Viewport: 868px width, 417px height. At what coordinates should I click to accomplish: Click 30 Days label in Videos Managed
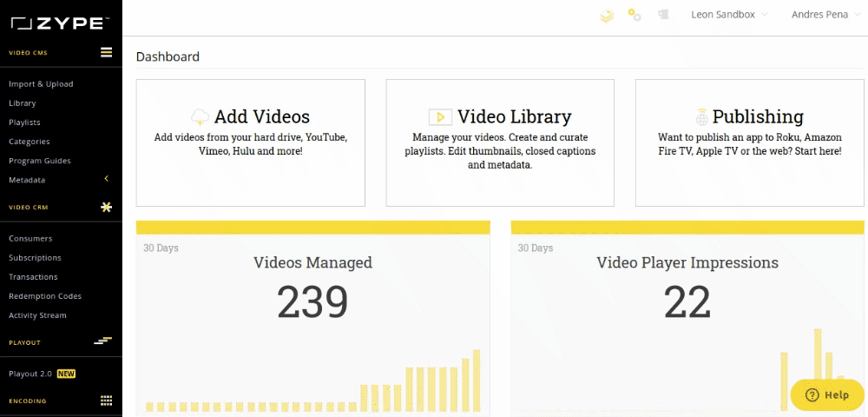(x=161, y=248)
